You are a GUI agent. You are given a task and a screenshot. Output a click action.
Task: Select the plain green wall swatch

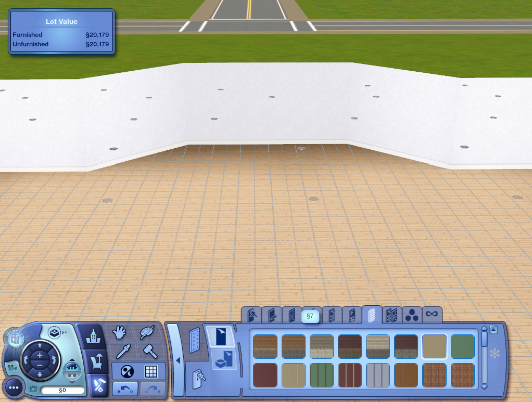point(462,346)
